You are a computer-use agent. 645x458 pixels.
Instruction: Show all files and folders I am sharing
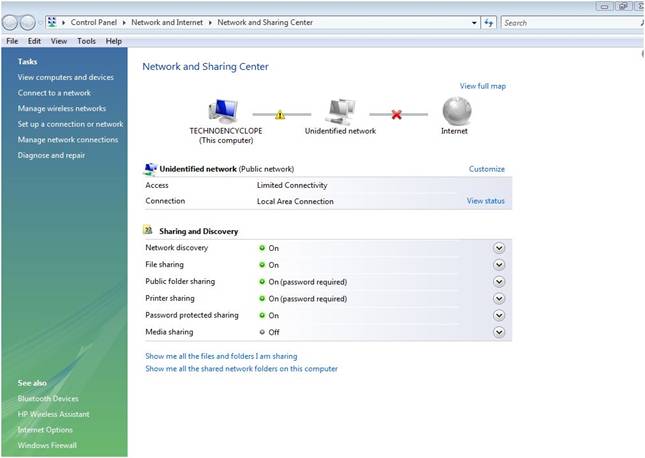click(221, 356)
